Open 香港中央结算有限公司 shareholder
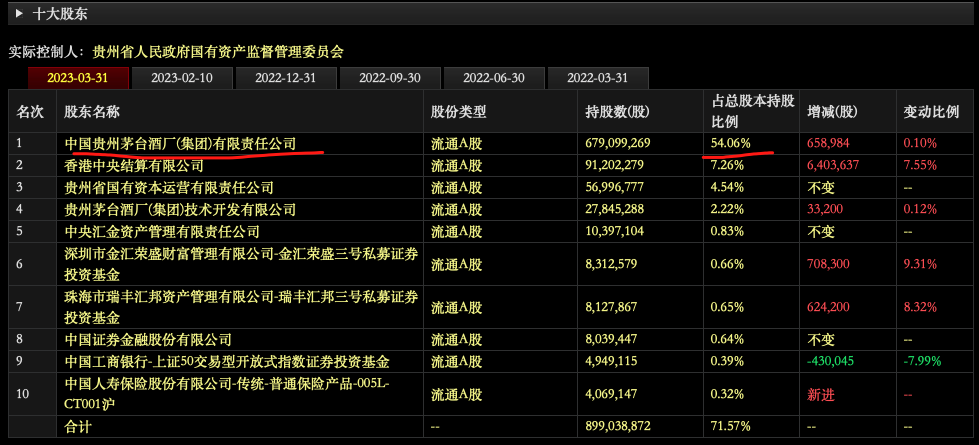The height and width of the screenshot is (445, 979). [134, 165]
